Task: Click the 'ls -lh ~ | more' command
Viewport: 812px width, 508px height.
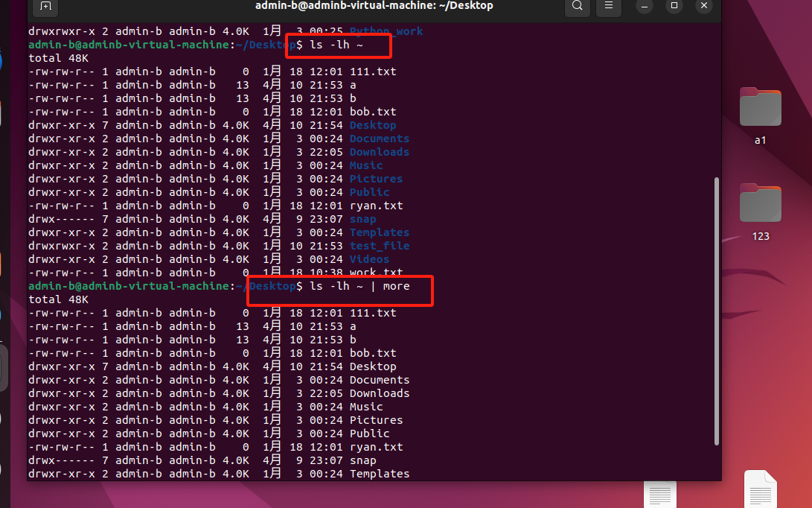Action: coord(359,286)
